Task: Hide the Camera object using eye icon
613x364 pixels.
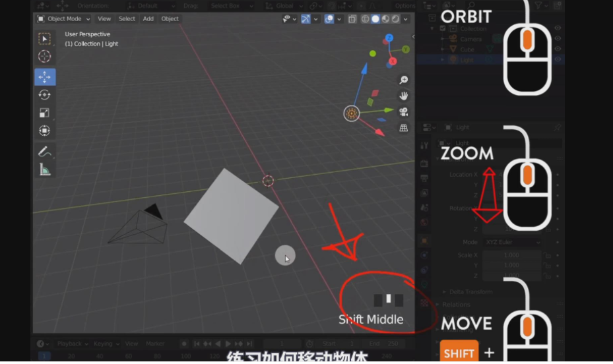Action: (558, 39)
